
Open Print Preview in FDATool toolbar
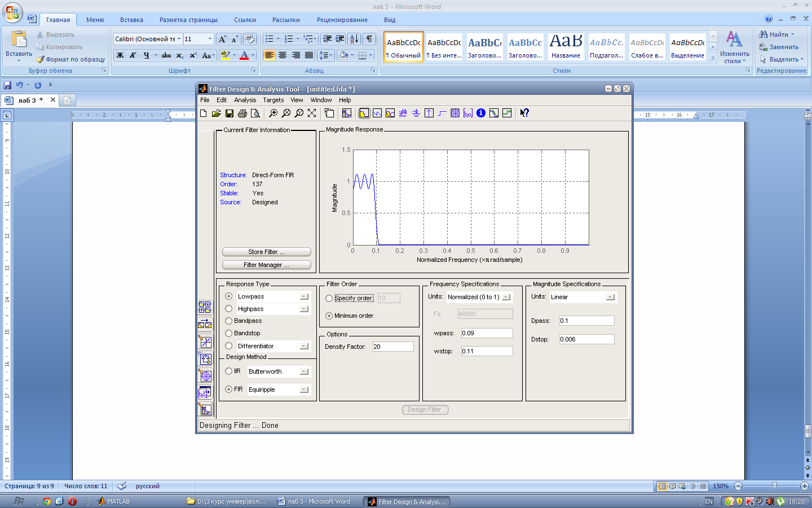click(x=255, y=113)
